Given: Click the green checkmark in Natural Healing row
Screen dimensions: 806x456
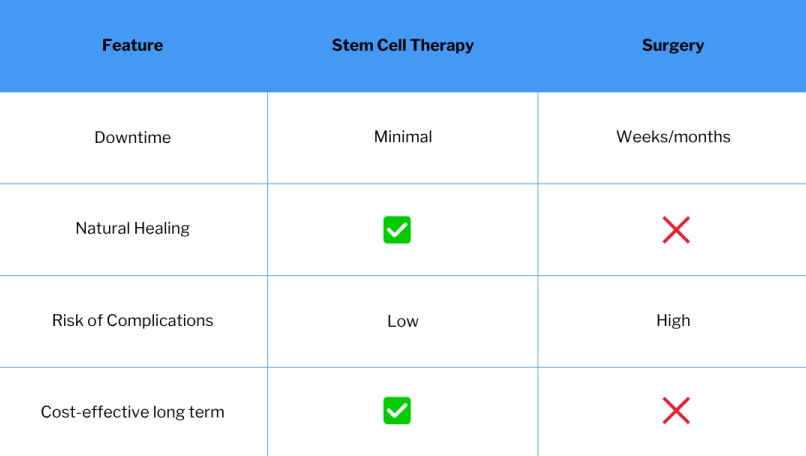Looking at the screenshot, I should point(397,230).
